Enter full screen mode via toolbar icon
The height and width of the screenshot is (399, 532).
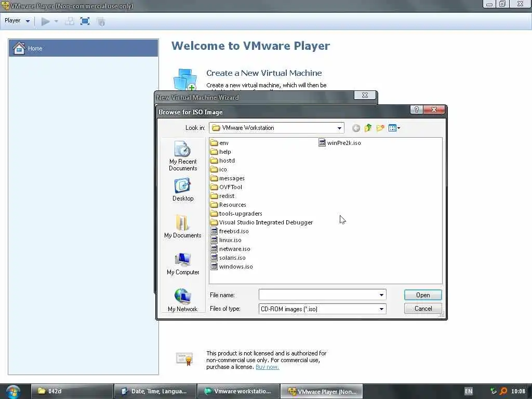[85, 21]
